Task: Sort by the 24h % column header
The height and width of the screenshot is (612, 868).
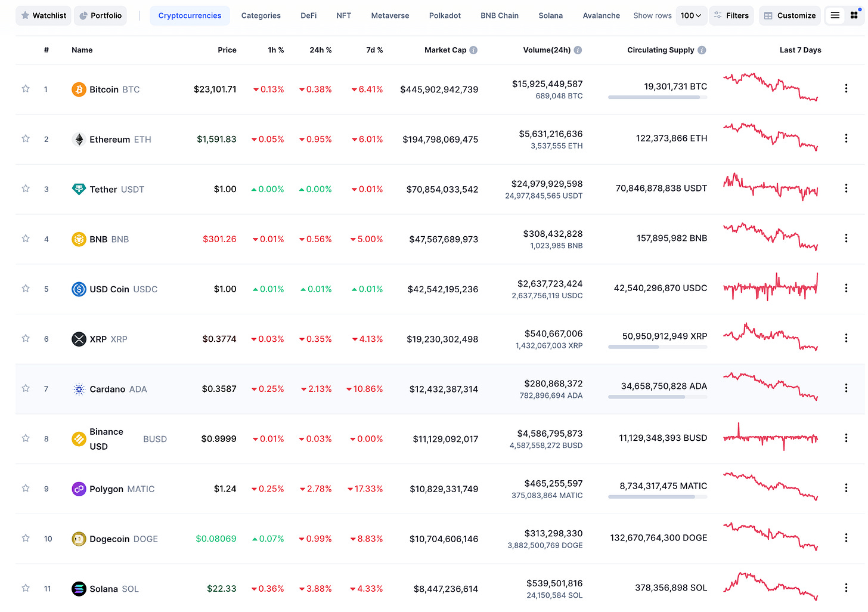Action: pos(320,50)
